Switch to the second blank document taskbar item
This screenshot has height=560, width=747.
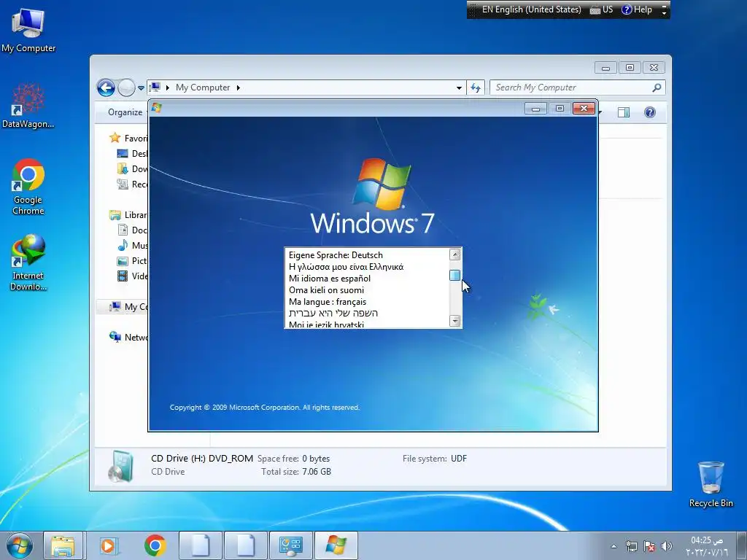tap(246, 545)
